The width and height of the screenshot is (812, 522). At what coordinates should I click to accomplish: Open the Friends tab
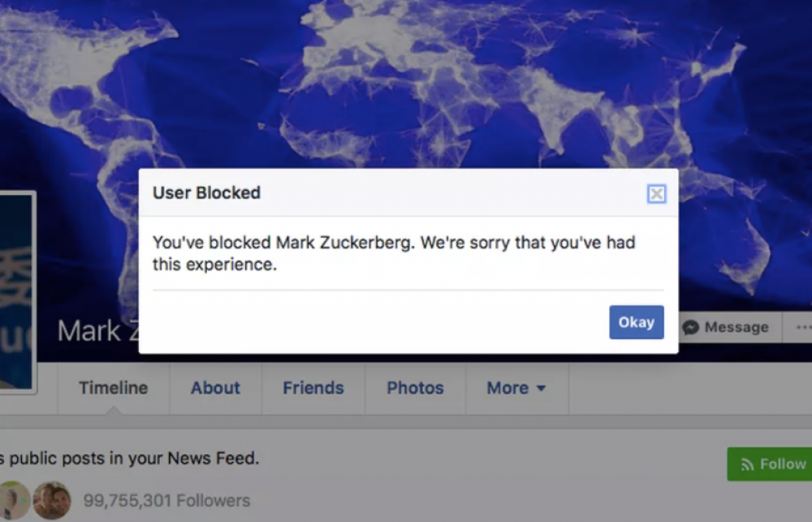pos(313,388)
